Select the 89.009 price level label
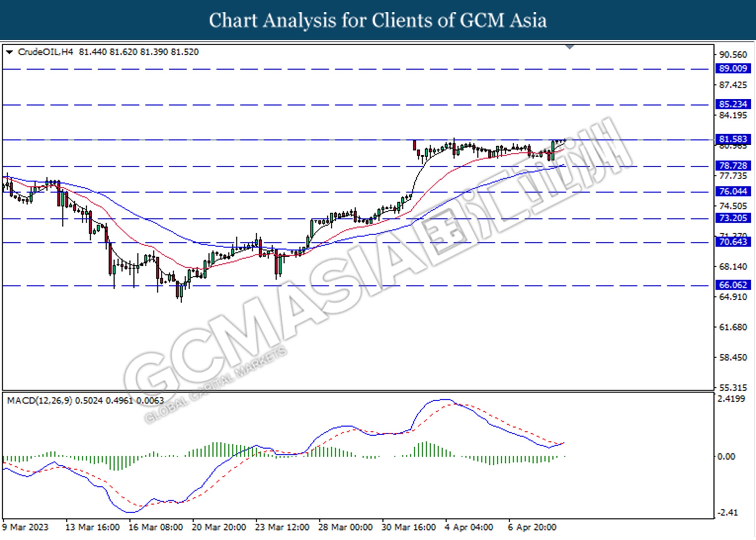756x540 pixels. [x=733, y=68]
